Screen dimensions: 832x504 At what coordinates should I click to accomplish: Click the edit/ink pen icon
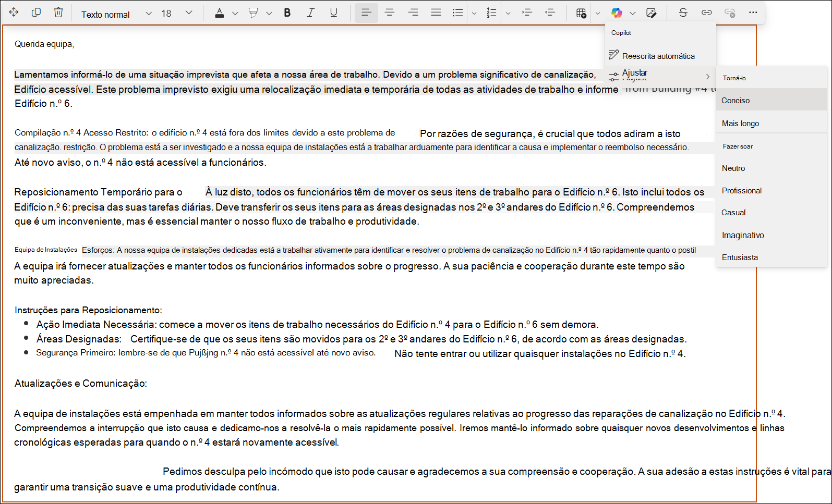tap(651, 13)
